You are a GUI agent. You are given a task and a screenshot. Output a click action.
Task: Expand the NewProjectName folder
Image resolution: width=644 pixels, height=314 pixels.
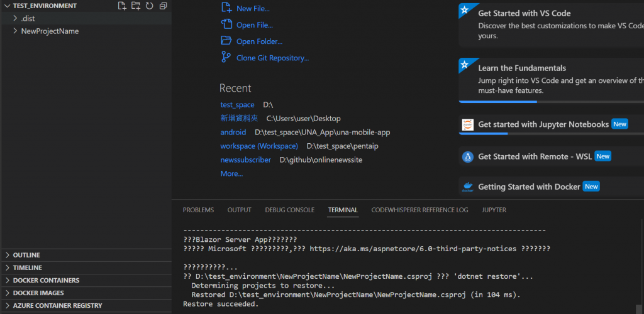pos(15,31)
